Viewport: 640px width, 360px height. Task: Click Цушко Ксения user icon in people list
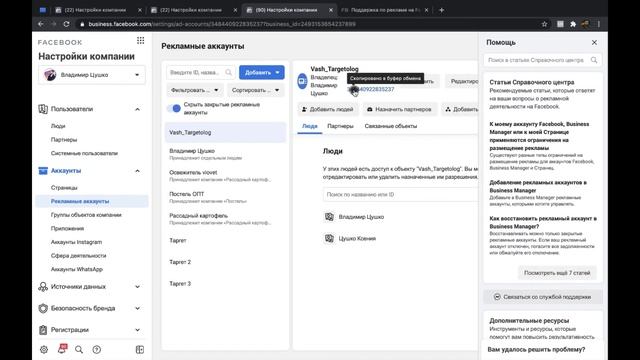coord(329,238)
